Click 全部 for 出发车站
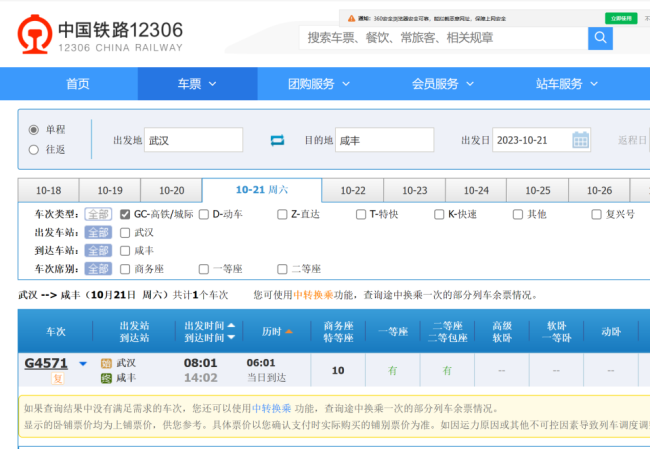 coord(98,233)
